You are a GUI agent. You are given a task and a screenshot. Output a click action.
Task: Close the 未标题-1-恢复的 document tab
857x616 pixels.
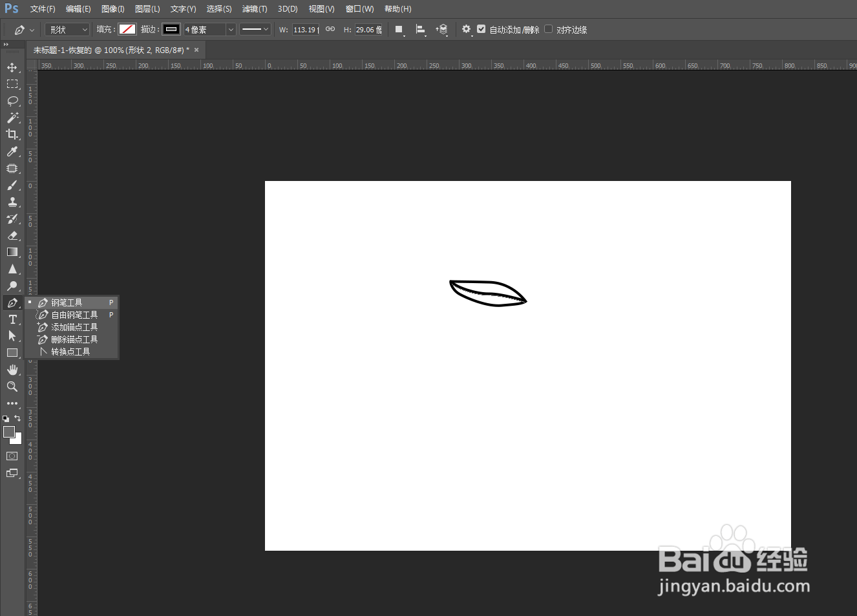click(196, 50)
